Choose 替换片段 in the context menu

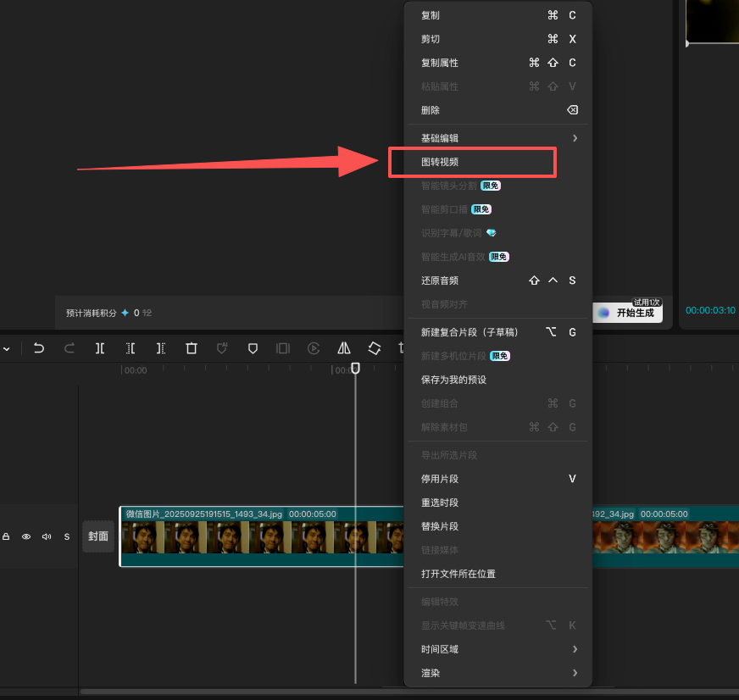pyautogui.click(x=440, y=526)
